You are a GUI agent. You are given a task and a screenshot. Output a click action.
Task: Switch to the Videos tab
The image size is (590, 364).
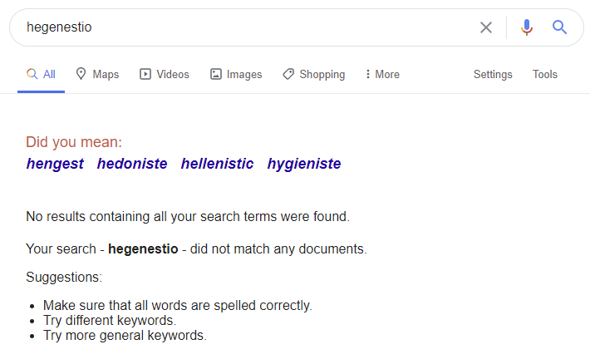tap(165, 74)
